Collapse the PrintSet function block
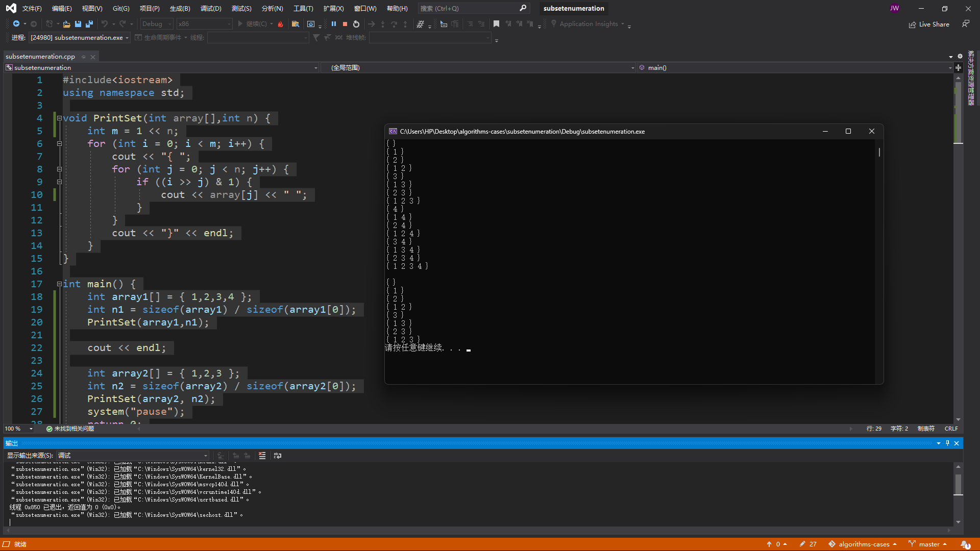This screenshot has width=980, height=551. click(59, 118)
